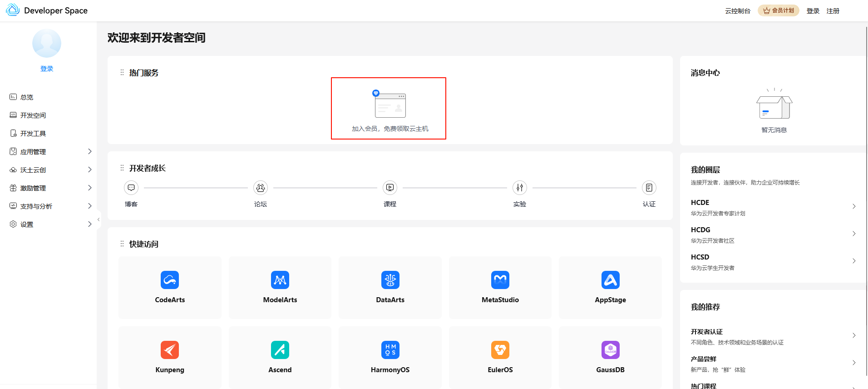The height and width of the screenshot is (389, 868).
Task: Click the 论坛 forum icon
Action: tap(261, 188)
